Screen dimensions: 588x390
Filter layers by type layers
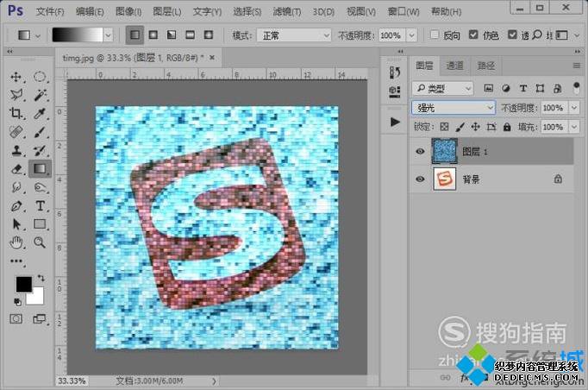522,88
